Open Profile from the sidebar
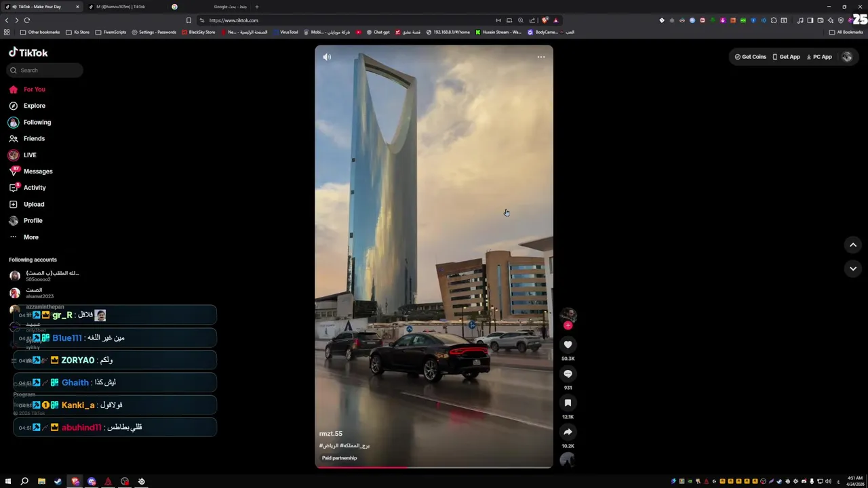Screen dimensions: 868x488 click(x=25, y=220)
